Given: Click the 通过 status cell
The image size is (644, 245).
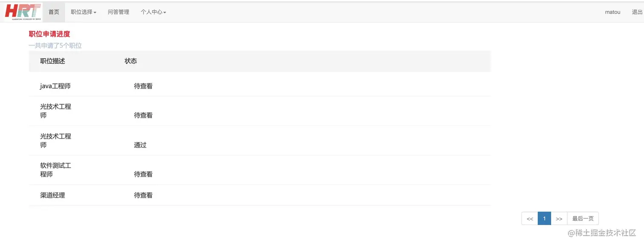Looking at the screenshot, I should [x=140, y=145].
